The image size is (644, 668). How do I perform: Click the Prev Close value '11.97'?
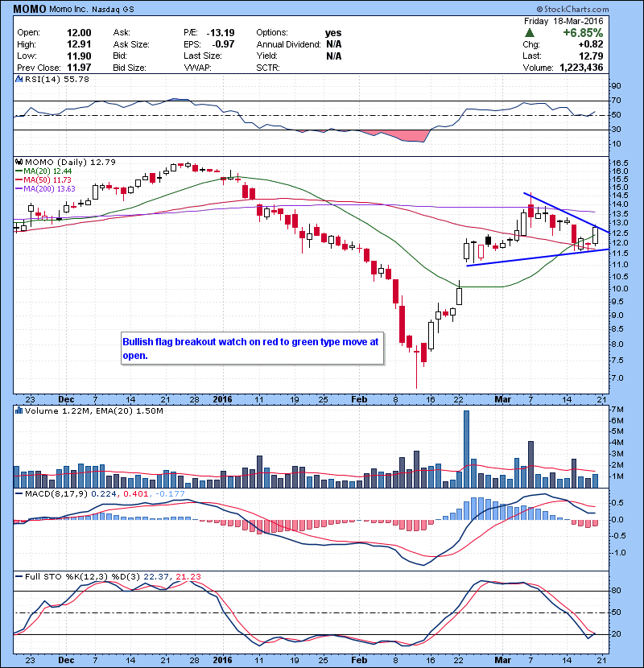[79, 68]
